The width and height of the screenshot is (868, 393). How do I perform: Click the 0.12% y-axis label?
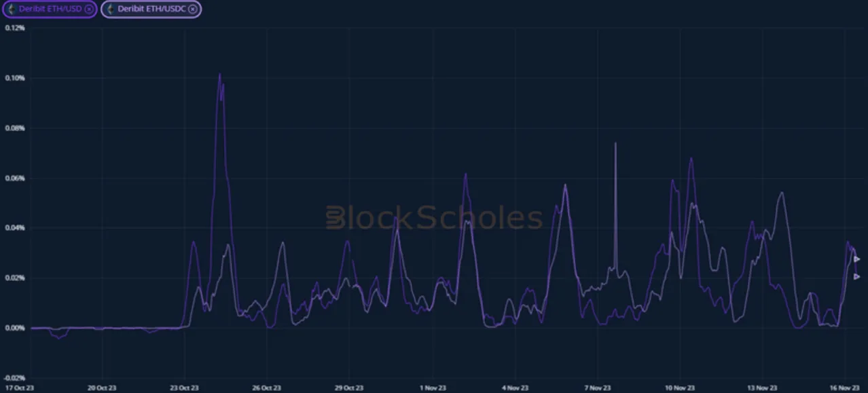(x=14, y=28)
